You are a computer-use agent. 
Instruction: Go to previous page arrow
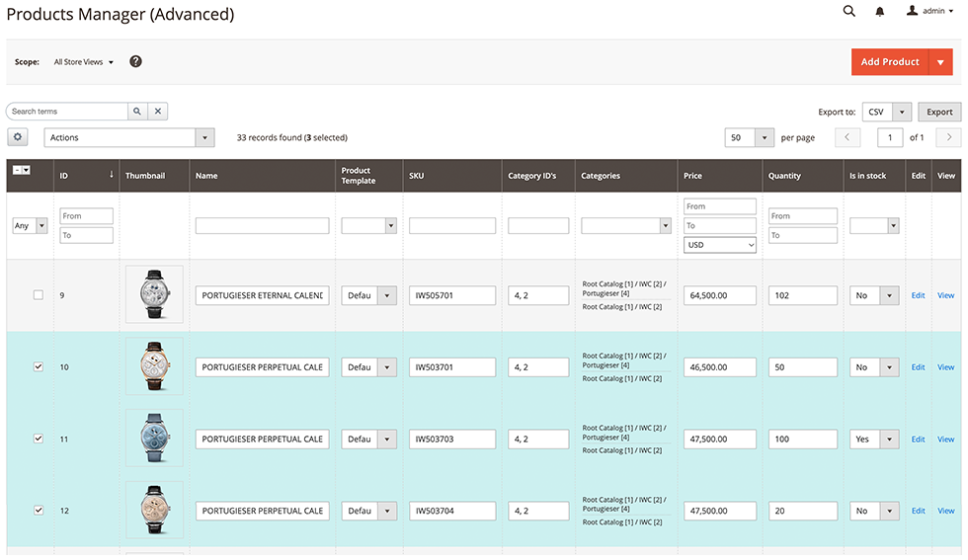click(x=847, y=137)
